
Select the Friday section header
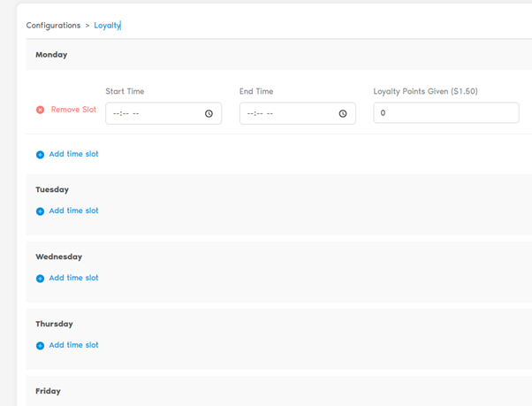(x=48, y=391)
